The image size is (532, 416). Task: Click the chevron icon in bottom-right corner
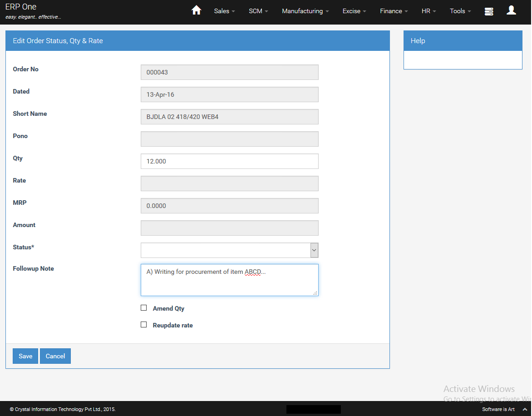point(525,409)
